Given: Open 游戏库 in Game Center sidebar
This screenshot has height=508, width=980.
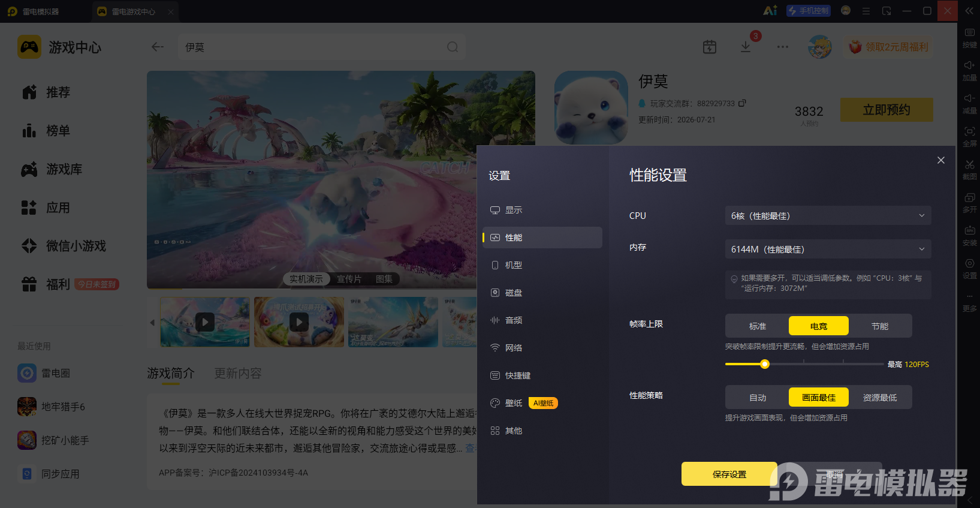Looking at the screenshot, I should click(x=52, y=169).
